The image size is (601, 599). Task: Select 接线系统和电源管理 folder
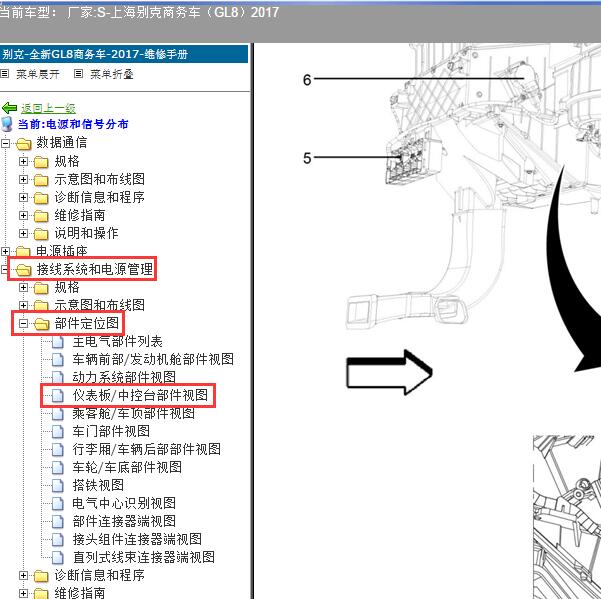94,269
